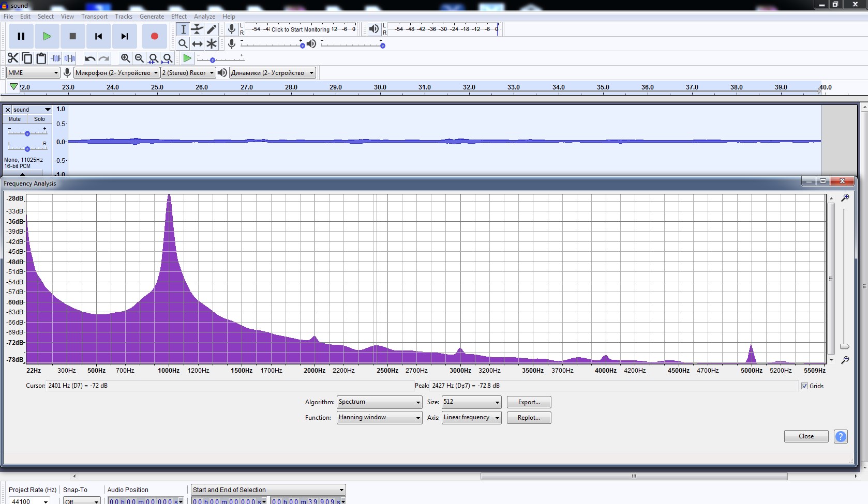
Task: Click the Undo arrow icon
Action: tap(90, 58)
